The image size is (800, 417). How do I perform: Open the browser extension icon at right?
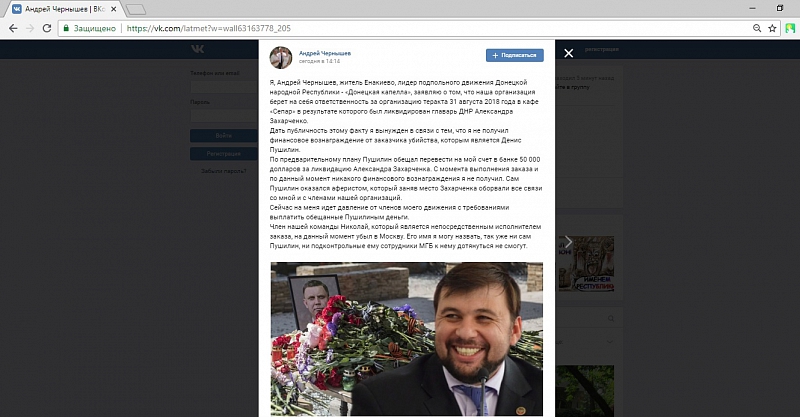(x=790, y=29)
